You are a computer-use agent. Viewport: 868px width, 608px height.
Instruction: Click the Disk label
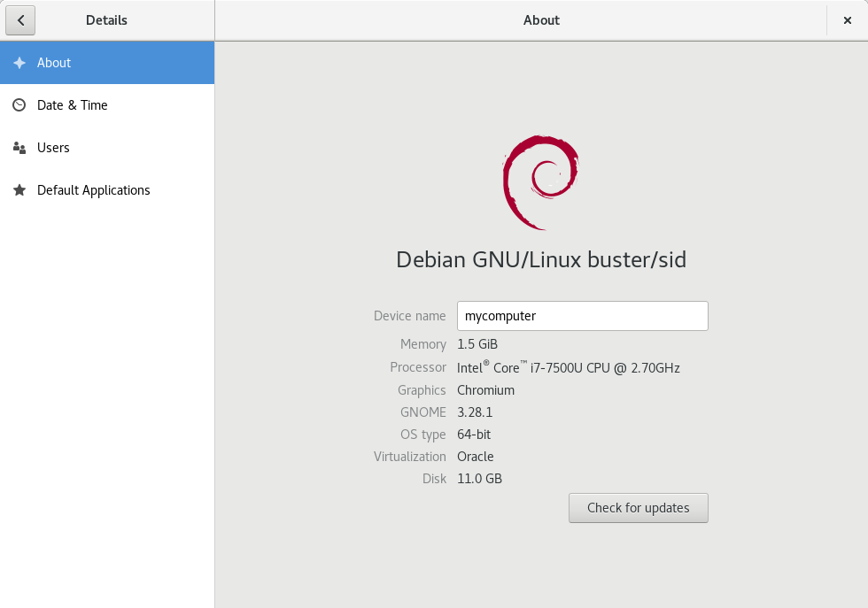pos(434,479)
